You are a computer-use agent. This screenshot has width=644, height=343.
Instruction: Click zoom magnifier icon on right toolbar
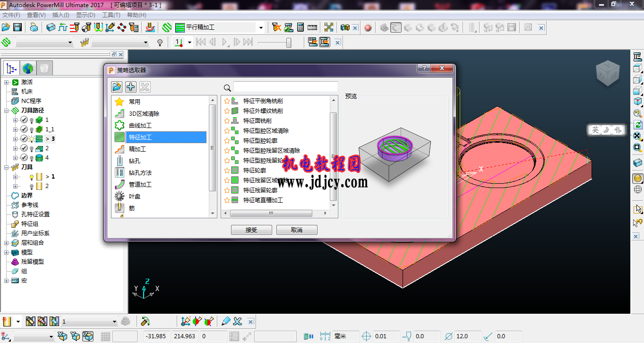click(x=638, y=113)
